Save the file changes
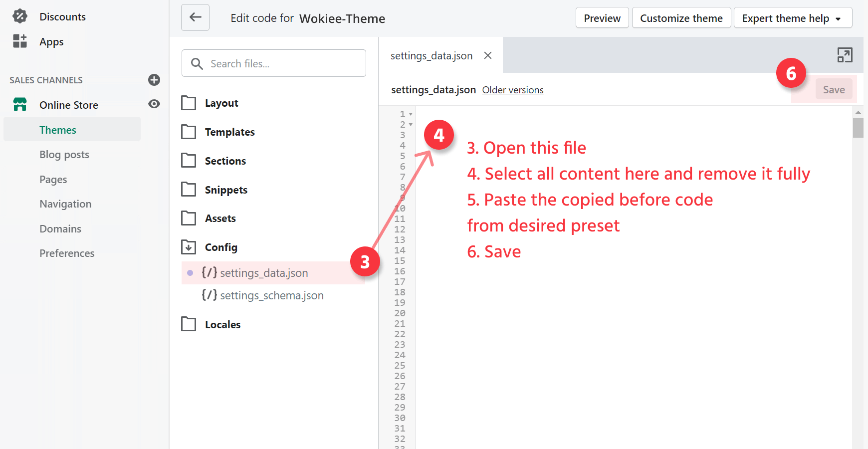 click(834, 90)
